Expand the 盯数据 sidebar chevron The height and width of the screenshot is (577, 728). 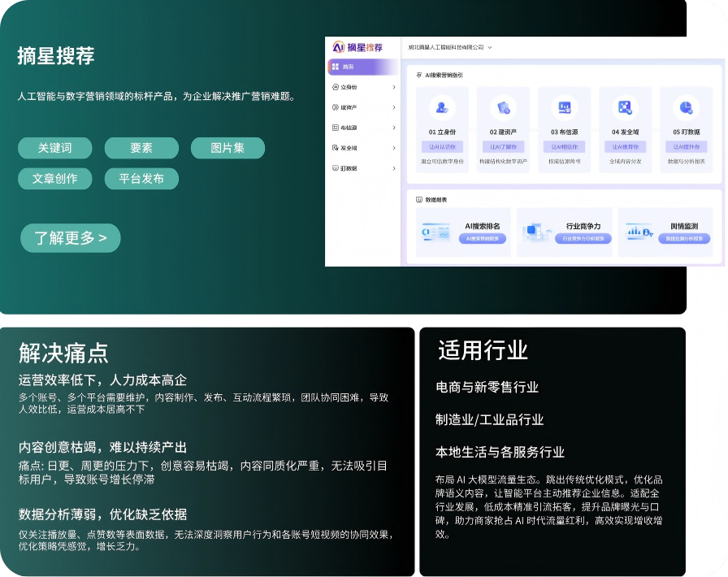[394, 168]
